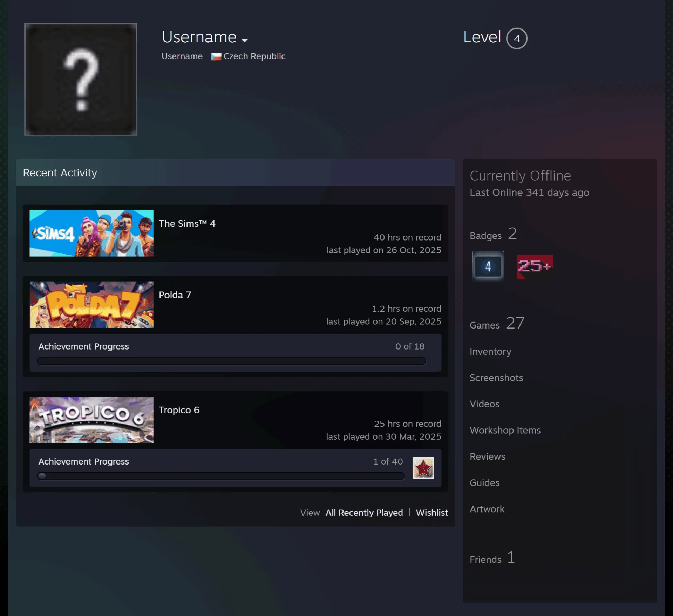Click the '1 of 40' achievement count

point(388,461)
